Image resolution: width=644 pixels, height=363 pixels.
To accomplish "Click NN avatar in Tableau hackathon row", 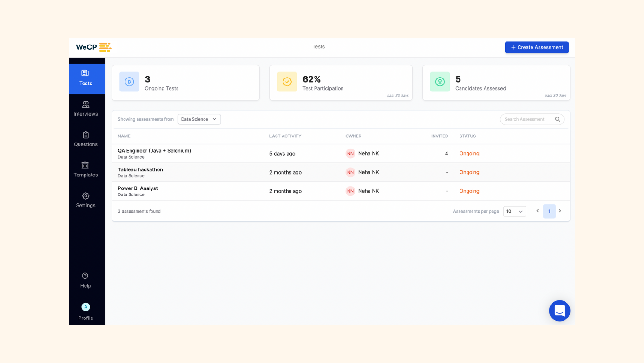I will pos(350,172).
